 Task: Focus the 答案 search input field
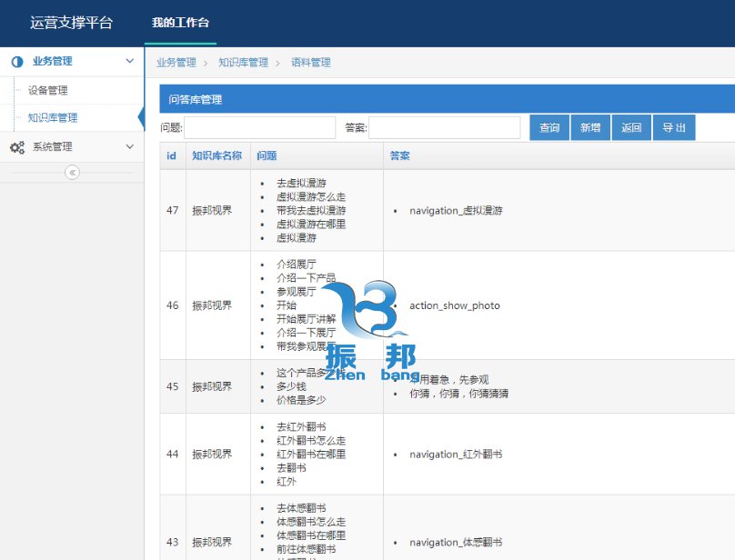444,128
